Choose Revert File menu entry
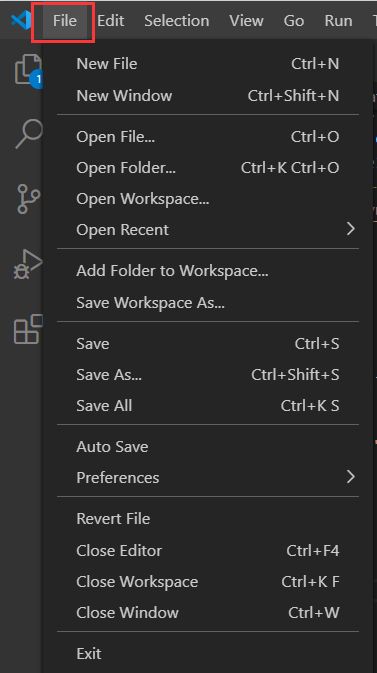Viewport: 377px width, 673px height. (208, 519)
